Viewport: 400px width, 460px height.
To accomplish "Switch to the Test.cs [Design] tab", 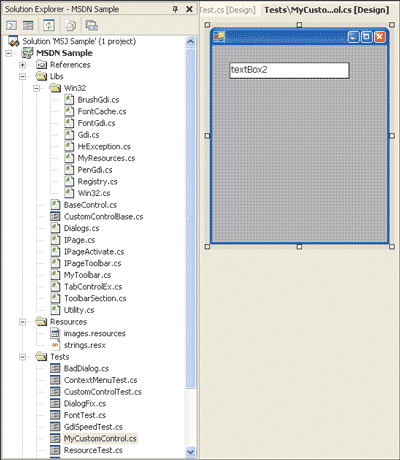I will pos(228,10).
